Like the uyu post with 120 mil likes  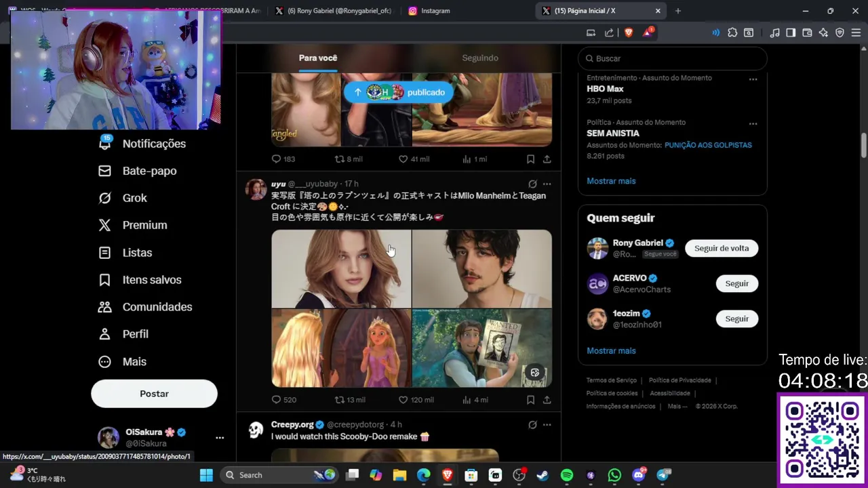(x=416, y=400)
